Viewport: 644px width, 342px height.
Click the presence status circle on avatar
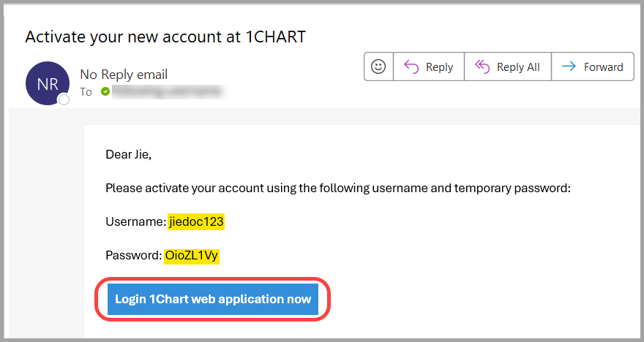[64, 99]
